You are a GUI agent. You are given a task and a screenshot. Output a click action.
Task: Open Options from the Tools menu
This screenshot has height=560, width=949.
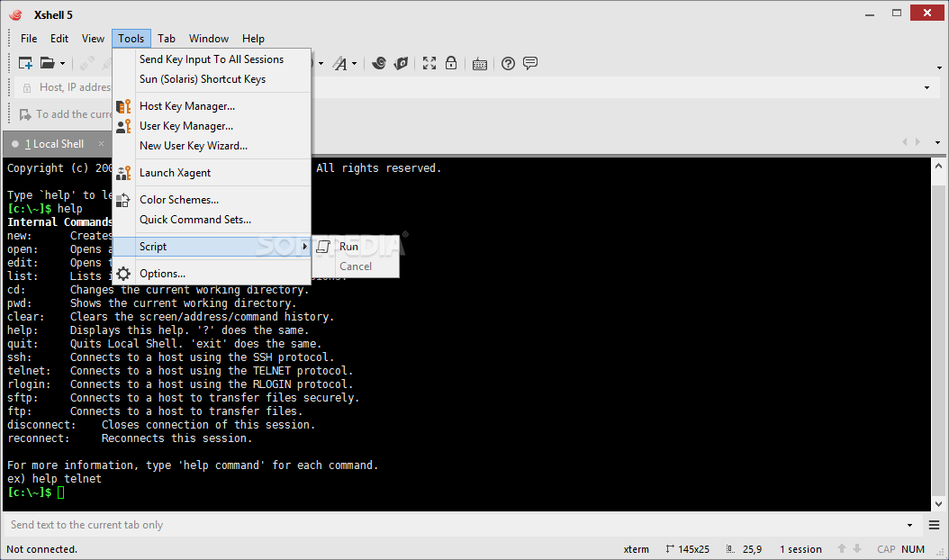(212, 274)
